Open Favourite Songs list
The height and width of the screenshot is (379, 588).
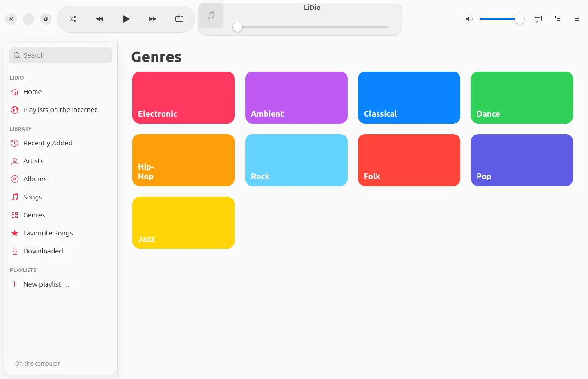tap(61, 233)
